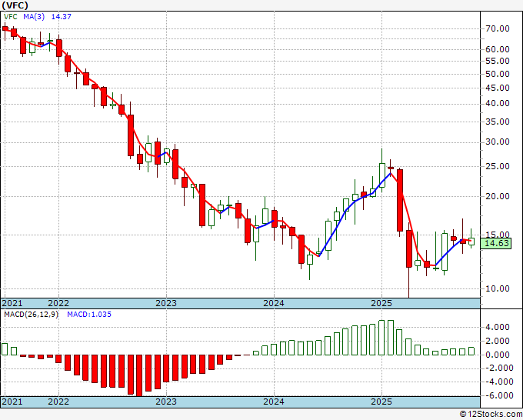Click the 2.000 MACD axis label
Screen dimensions: 523x420
click(498, 342)
